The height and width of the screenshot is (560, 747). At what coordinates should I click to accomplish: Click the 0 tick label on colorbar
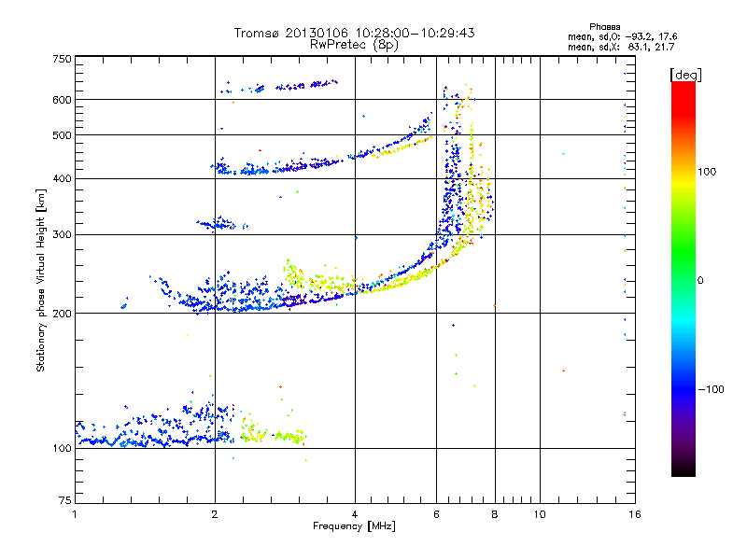(x=700, y=280)
